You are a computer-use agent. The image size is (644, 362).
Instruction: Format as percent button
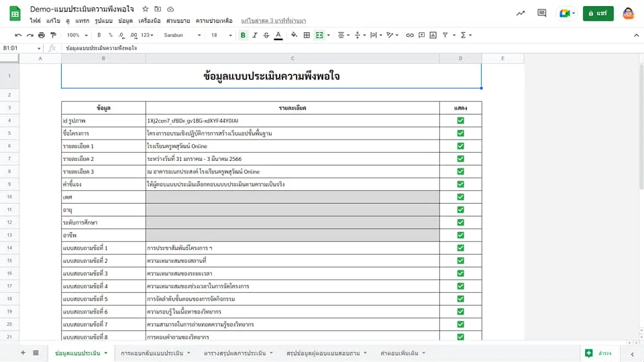[110, 36]
